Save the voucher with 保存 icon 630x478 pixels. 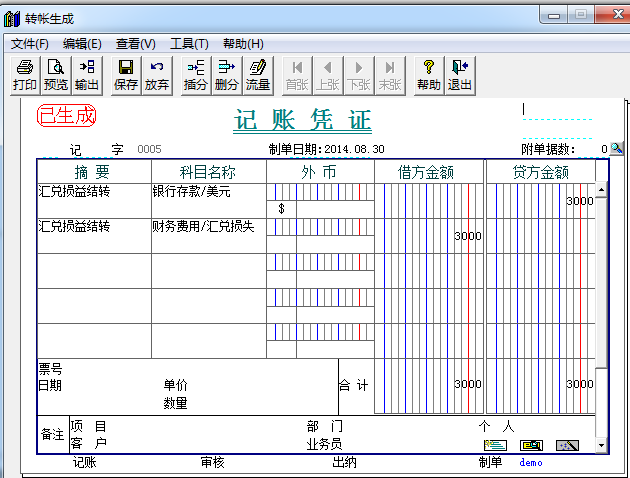pos(126,75)
